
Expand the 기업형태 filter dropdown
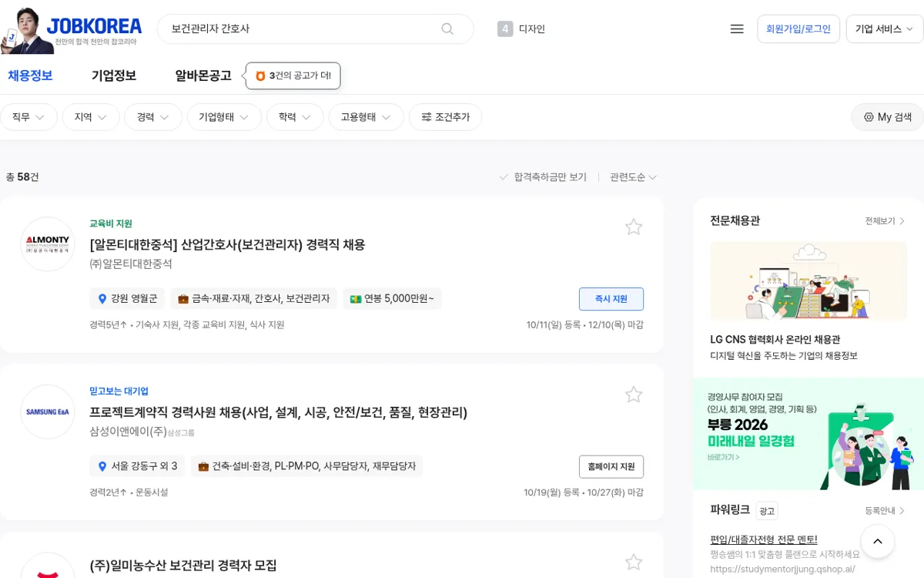224,117
